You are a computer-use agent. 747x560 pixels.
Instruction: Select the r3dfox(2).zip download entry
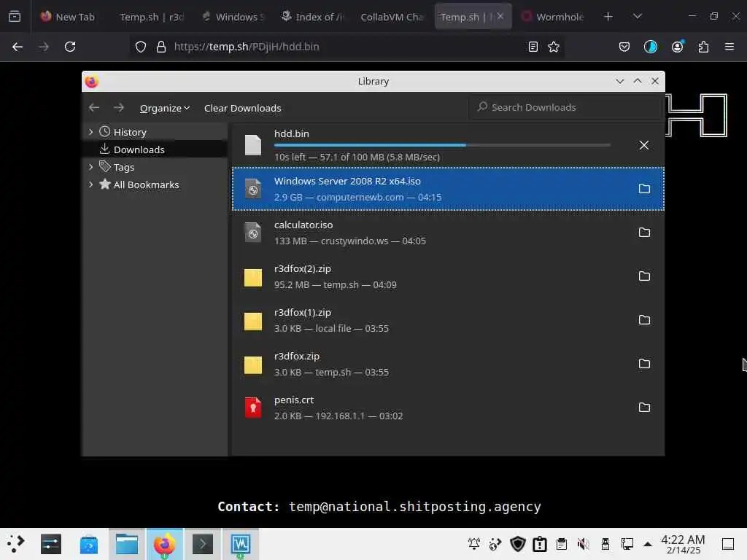tap(448, 276)
